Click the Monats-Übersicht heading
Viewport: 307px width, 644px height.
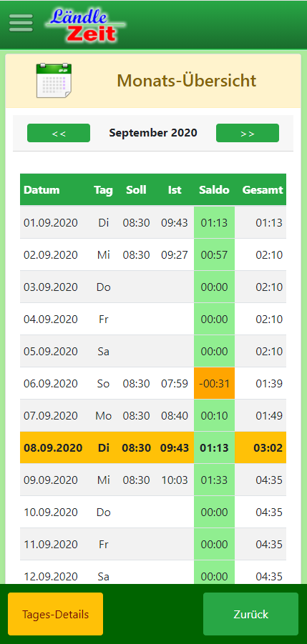pos(187,81)
